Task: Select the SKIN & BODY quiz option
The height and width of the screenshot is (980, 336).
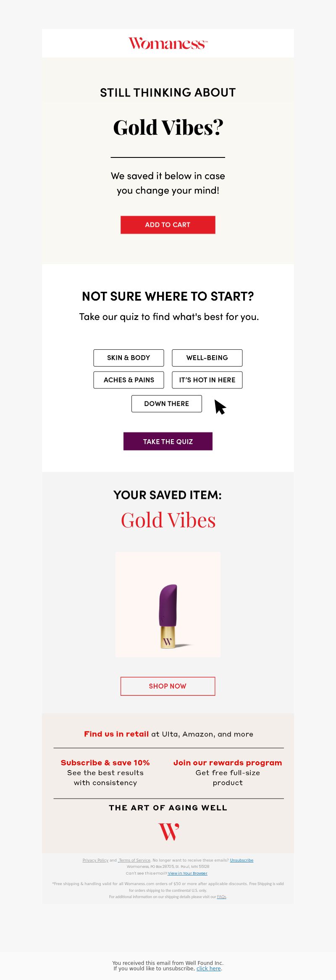Action: click(129, 358)
